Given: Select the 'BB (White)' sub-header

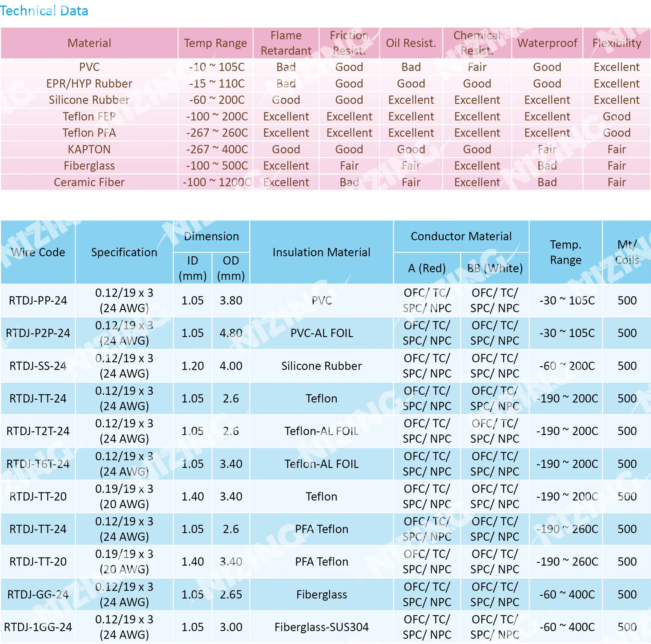Looking at the screenshot, I should point(495,268).
